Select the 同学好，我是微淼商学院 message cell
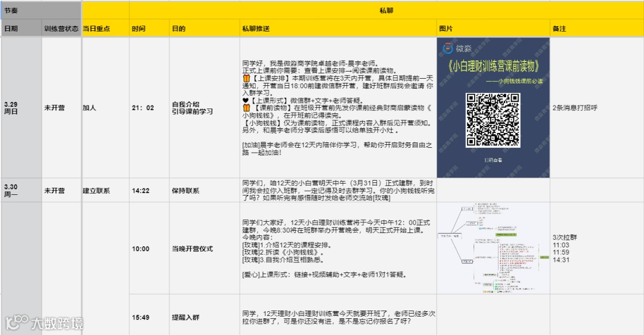Image resolution: width=644 pixels, height=335 pixels. 338,107
